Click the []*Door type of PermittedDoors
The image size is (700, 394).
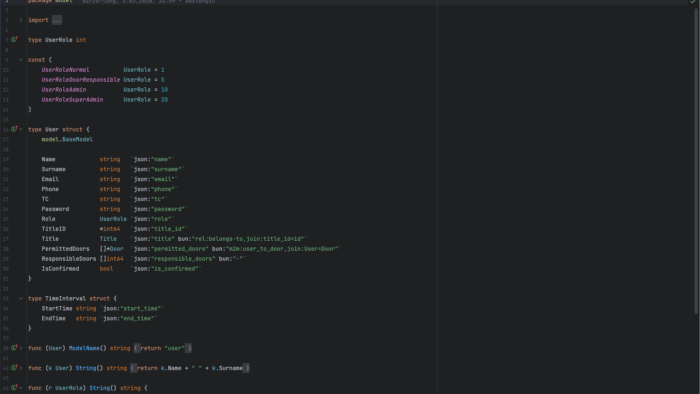click(112, 249)
